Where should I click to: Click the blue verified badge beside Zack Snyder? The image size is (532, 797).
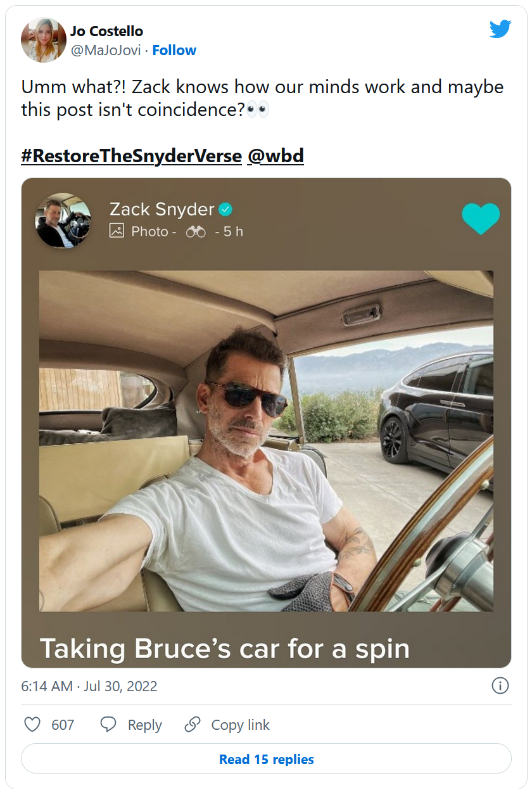click(x=225, y=208)
